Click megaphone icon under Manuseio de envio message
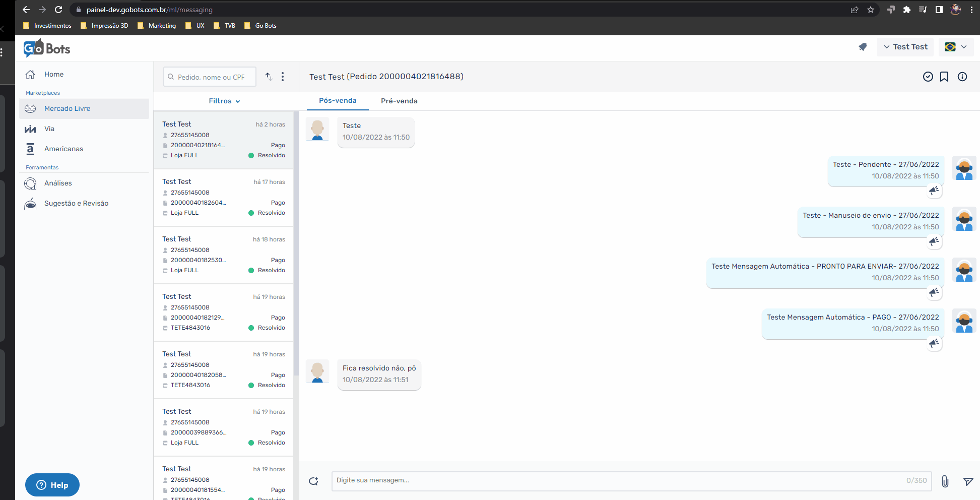 pos(934,241)
